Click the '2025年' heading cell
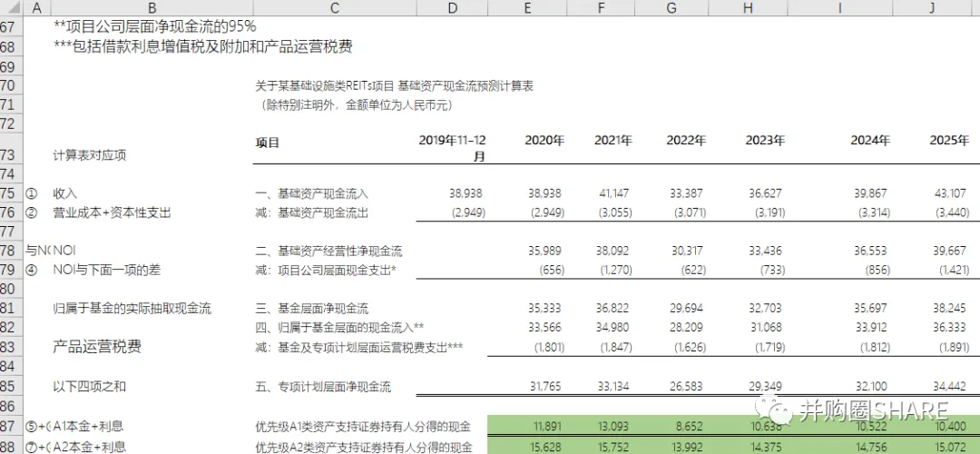The image size is (980, 454). click(949, 142)
